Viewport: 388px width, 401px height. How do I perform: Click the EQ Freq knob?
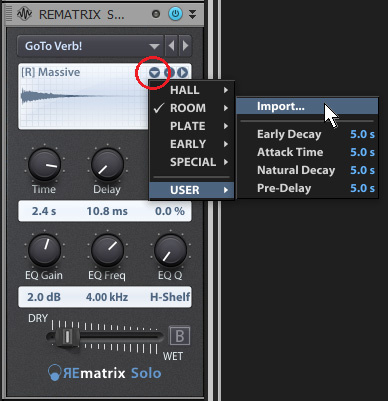click(x=107, y=250)
